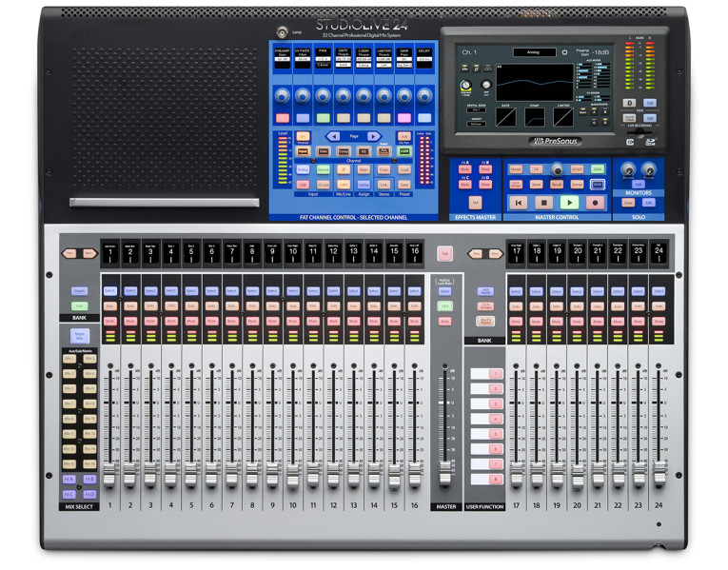Tap the Store button
Viewport: 728px width, 570px height.
pyautogui.click(x=537, y=185)
